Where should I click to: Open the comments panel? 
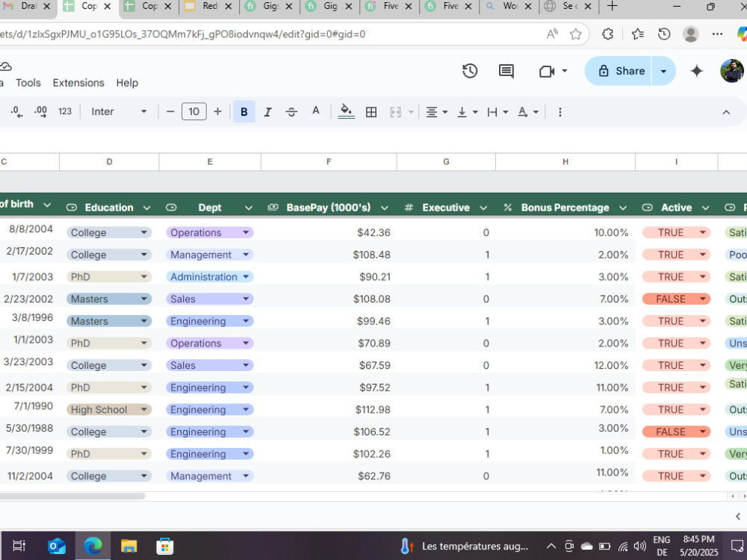(x=506, y=71)
